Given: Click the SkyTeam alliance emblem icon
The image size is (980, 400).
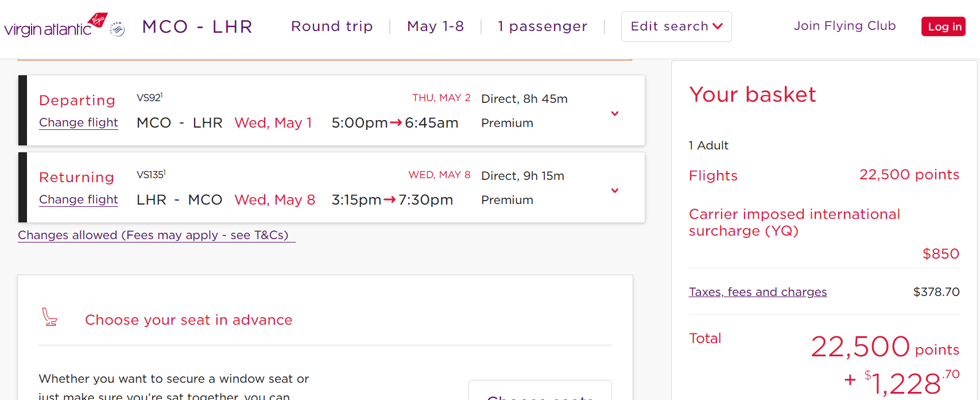Looking at the screenshot, I should point(117,29).
